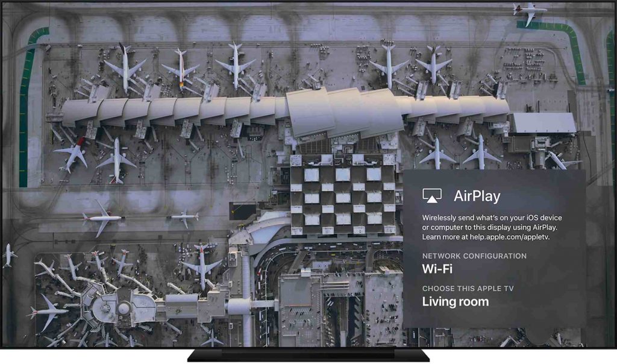Select the AirPlay panel heading
This screenshot has height=364, width=617.
[477, 196]
